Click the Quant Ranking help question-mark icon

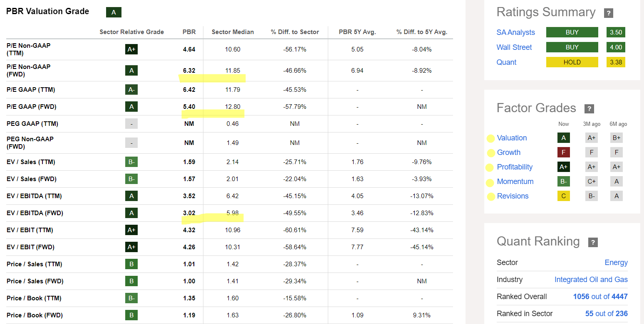coord(593,242)
